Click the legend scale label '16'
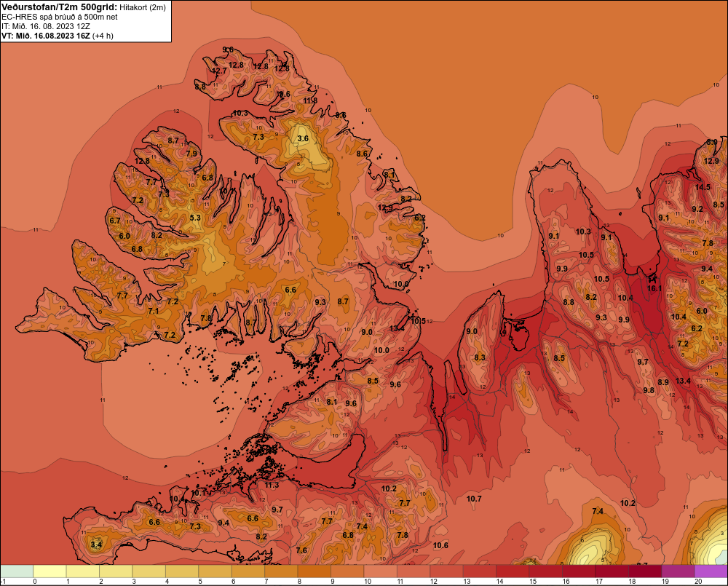Viewport: 728px width, 586px height. click(x=566, y=582)
